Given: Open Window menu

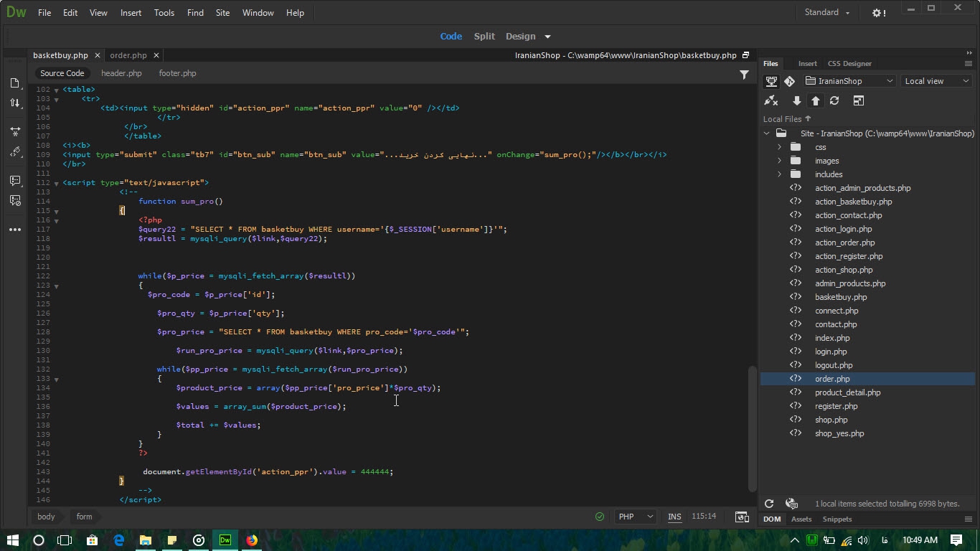Looking at the screenshot, I should 258,13.
